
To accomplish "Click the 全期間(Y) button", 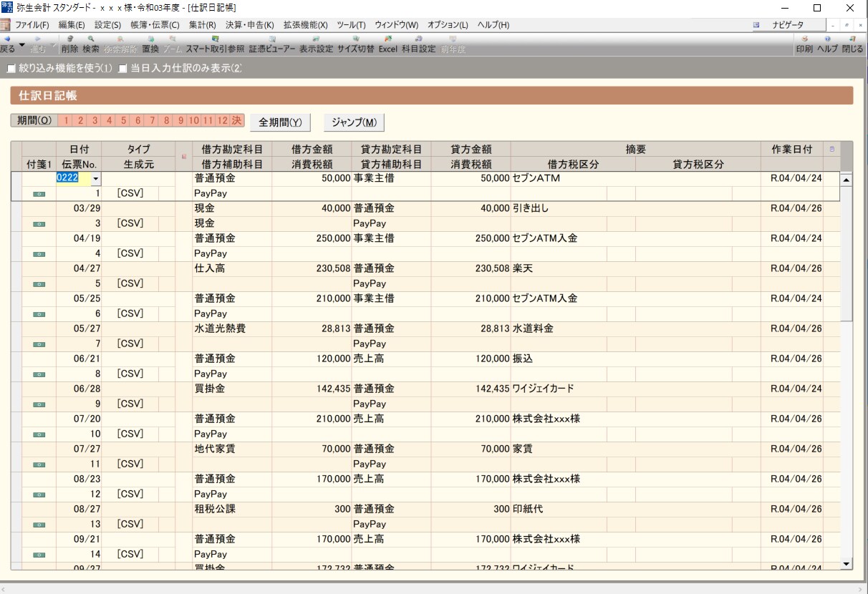I will tap(280, 122).
